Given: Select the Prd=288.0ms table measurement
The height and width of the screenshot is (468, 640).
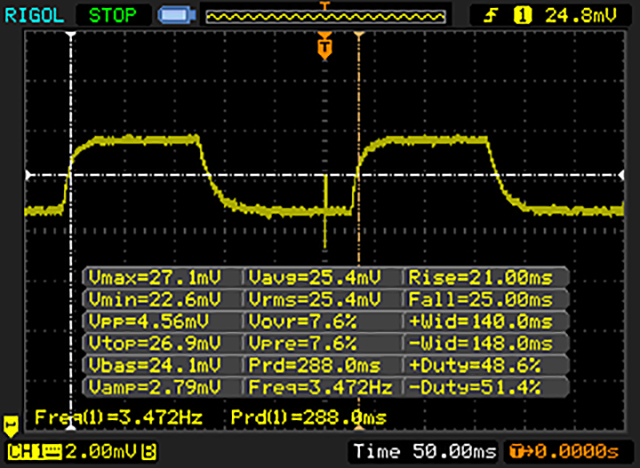Looking at the screenshot, I should 314,365.
